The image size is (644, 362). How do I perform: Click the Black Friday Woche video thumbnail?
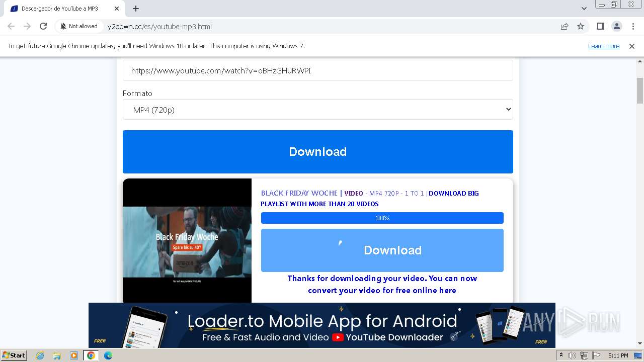click(187, 241)
